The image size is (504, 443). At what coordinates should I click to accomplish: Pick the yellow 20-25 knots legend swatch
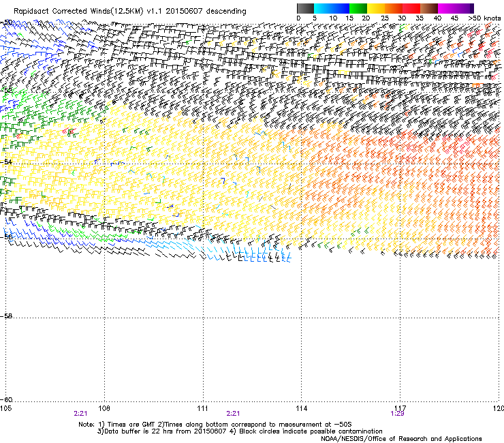376,8
